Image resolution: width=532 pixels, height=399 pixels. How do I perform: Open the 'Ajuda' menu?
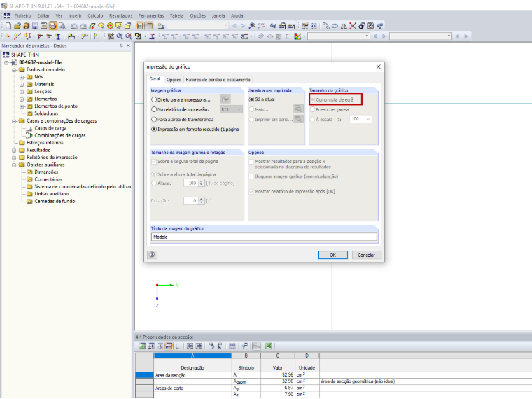point(237,15)
